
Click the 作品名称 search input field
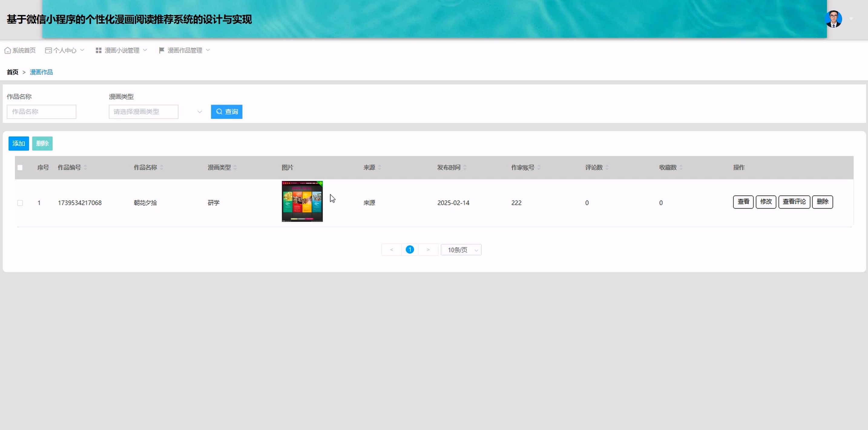(41, 112)
